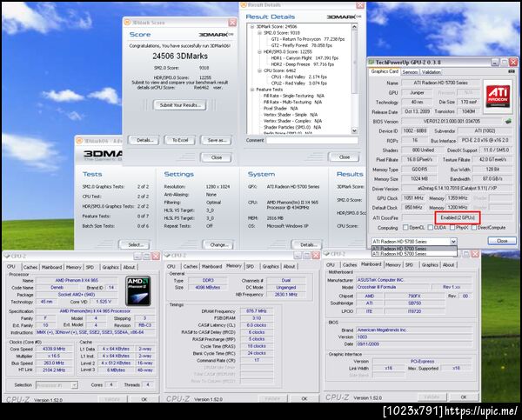Click the GT1 - Return To Proxycon result row

point(308,39)
